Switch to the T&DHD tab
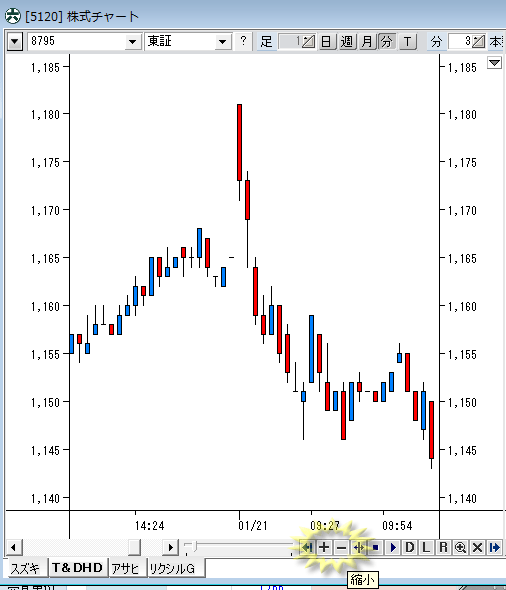This screenshot has width=506, height=590. pyautogui.click(x=77, y=567)
